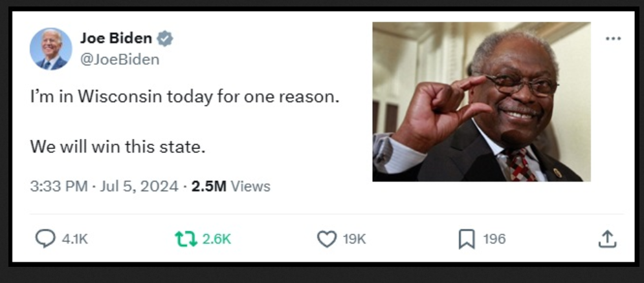Viewport: 644px width, 283px height.
Task: Open the round profile avatar picture
Action: click(51, 49)
